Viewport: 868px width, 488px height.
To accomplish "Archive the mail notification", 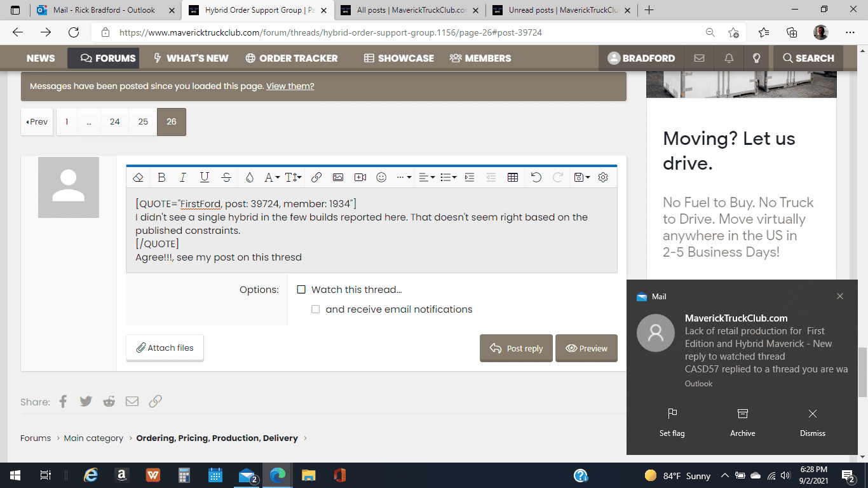I will pos(742,423).
